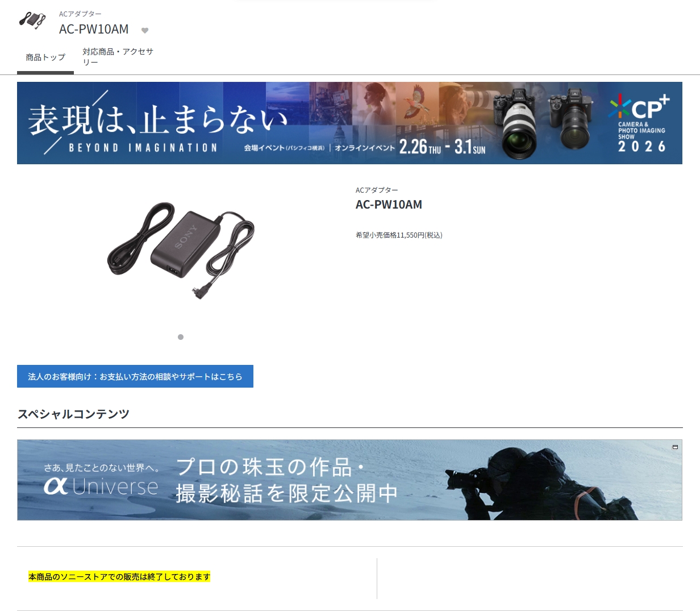Switch to the 商品トップ tab
The height and width of the screenshot is (611, 700).
tap(45, 57)
